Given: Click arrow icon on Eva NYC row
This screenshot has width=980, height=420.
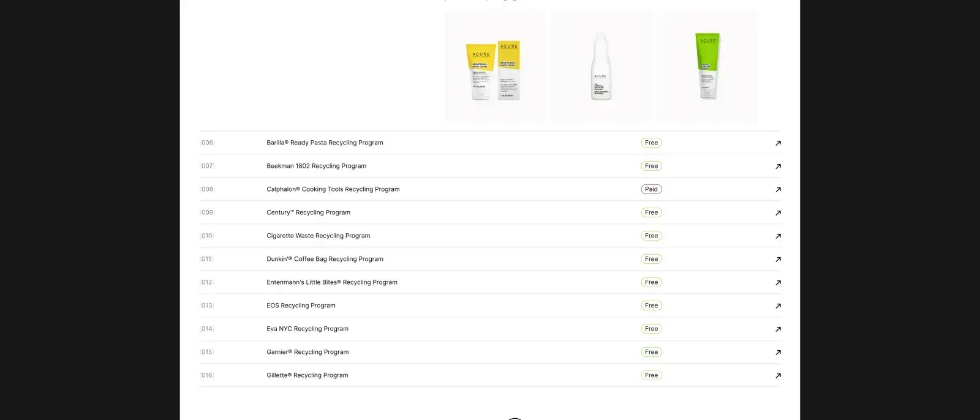Looking at the screenshot, I should [778, 329].
